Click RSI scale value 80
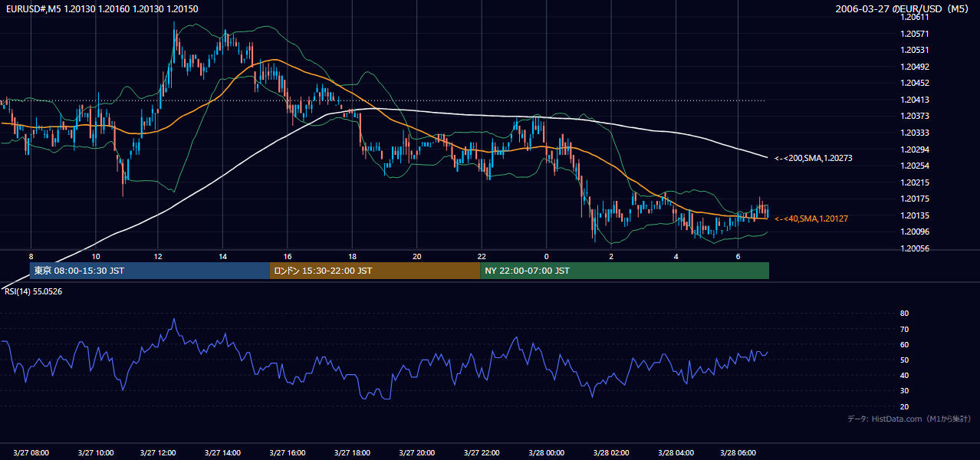 point(905,314)
